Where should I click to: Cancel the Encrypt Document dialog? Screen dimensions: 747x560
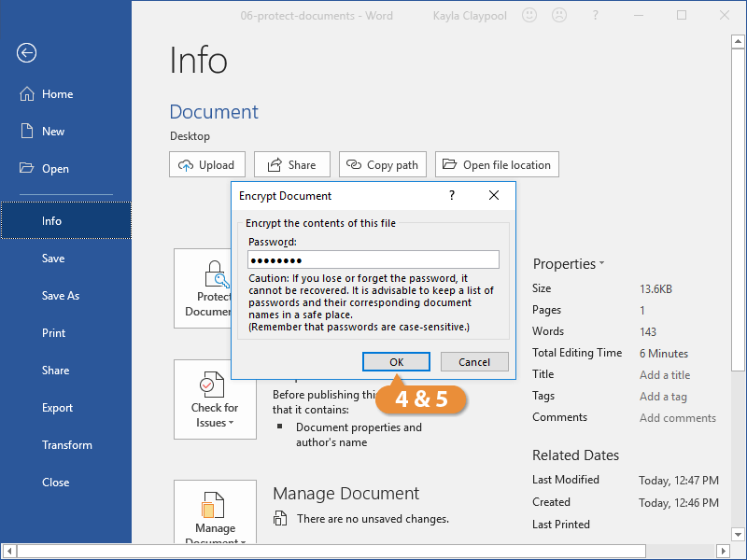(x=474, y=361)
